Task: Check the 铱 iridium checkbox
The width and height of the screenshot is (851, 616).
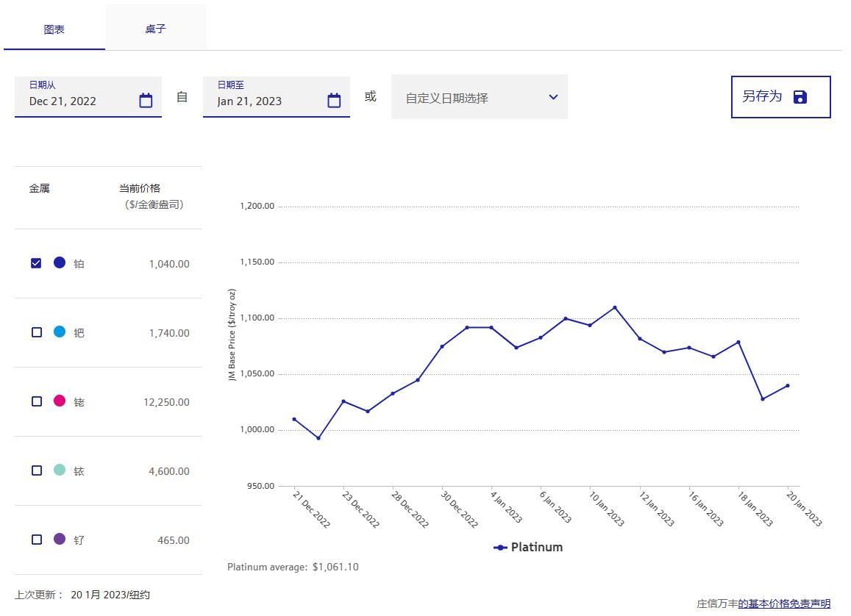Action: [x=37, y=470]
